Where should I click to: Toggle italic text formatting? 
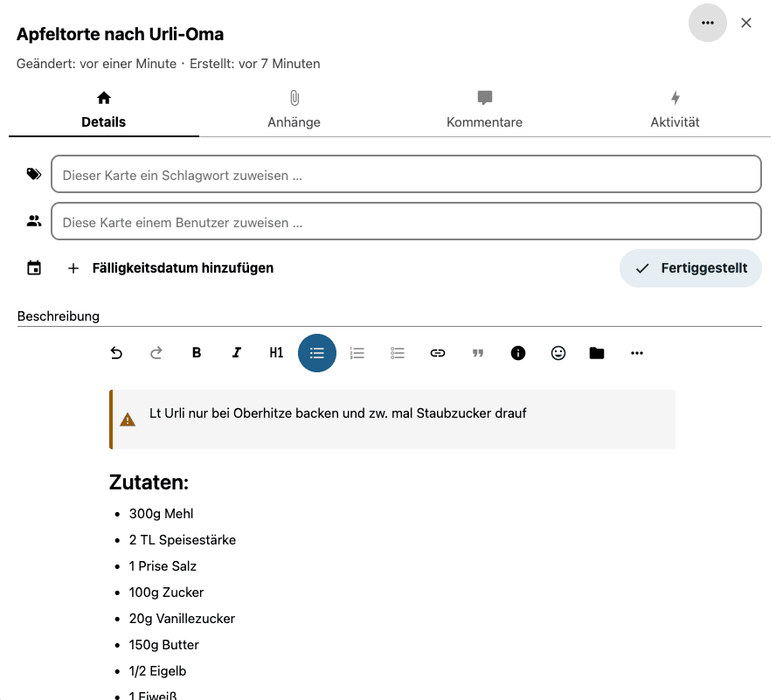[x=237, y=353]
